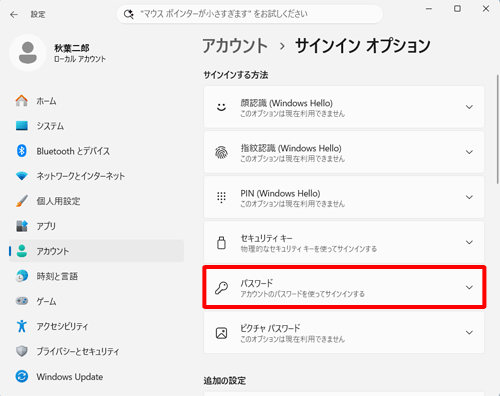
Task: Expand the 指紋認識 (Windows Hello) chevron
Action: click(x=469, y=152)
